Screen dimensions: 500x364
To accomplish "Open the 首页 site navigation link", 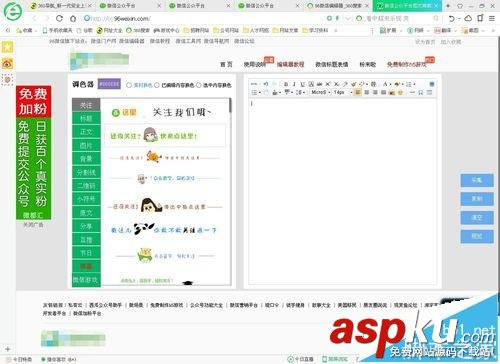I will click(x=226, y=64).
